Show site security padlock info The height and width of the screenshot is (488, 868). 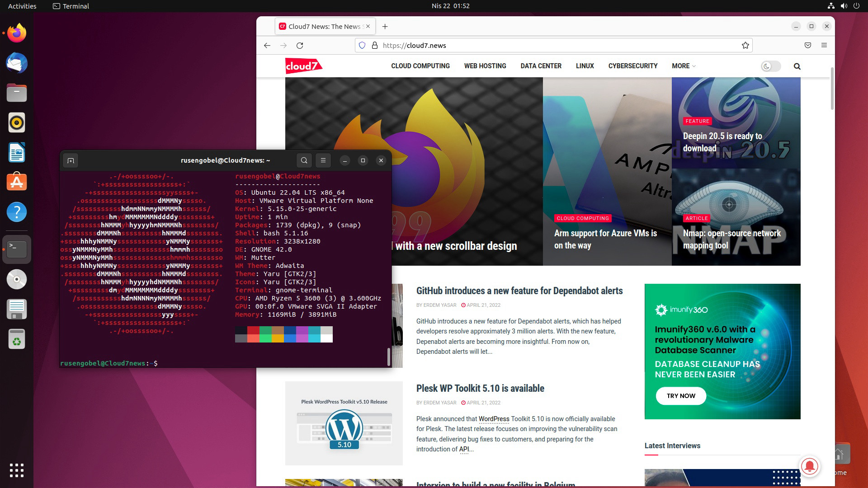pos(374,45)
